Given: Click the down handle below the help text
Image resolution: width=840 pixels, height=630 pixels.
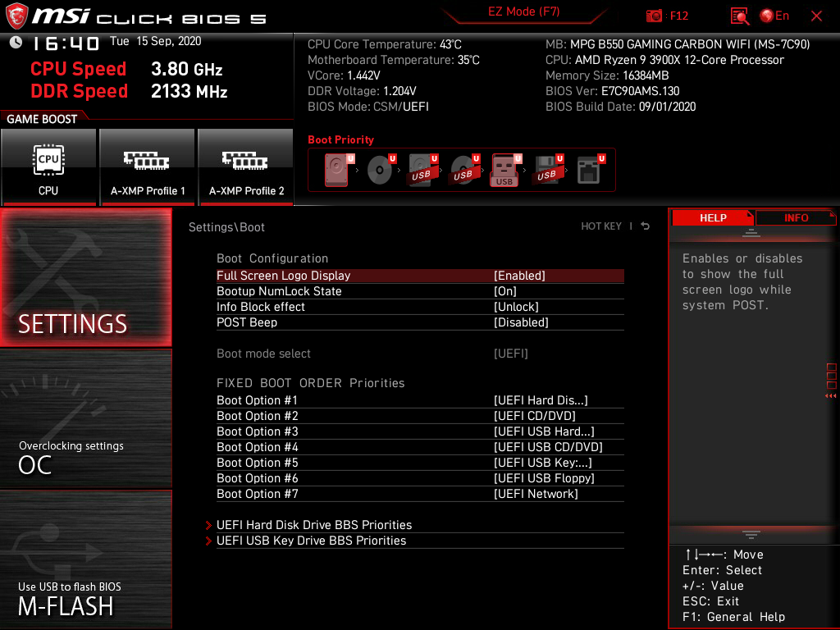Looking at the screenshot, I should [751, 535].
